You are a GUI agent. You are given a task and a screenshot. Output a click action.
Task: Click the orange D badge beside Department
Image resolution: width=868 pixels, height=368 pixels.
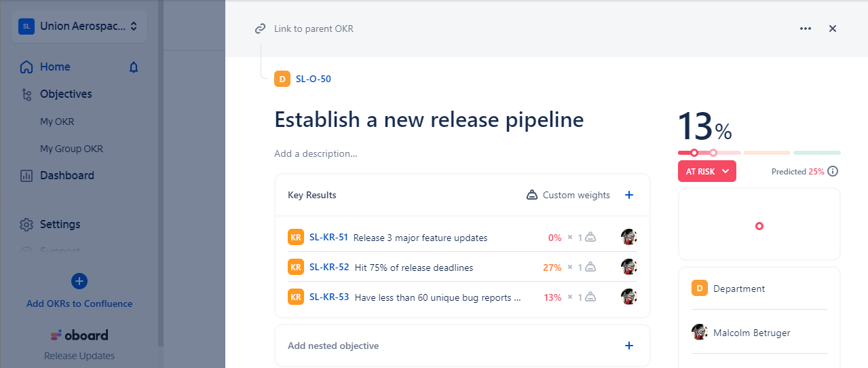tap(700, 289)
